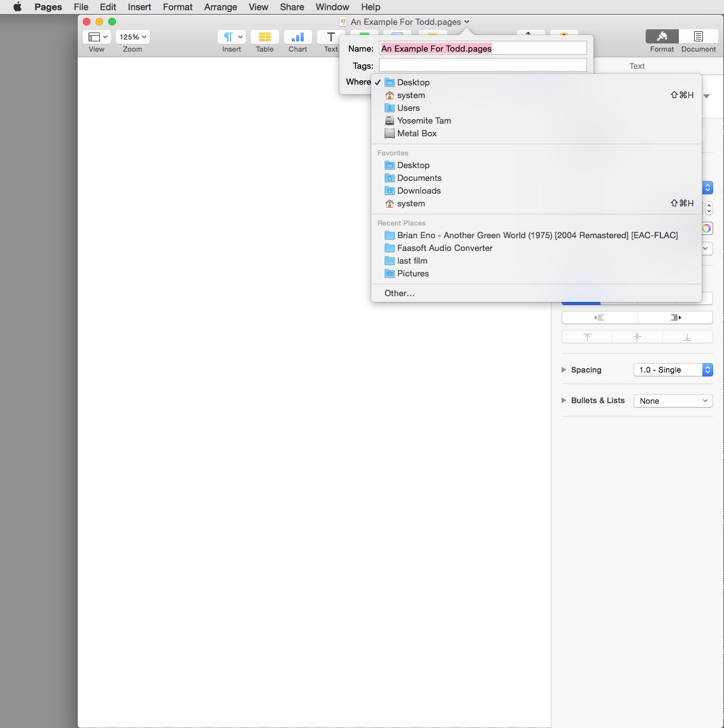
Task: Open the Help menu
Action: point(371,7)
